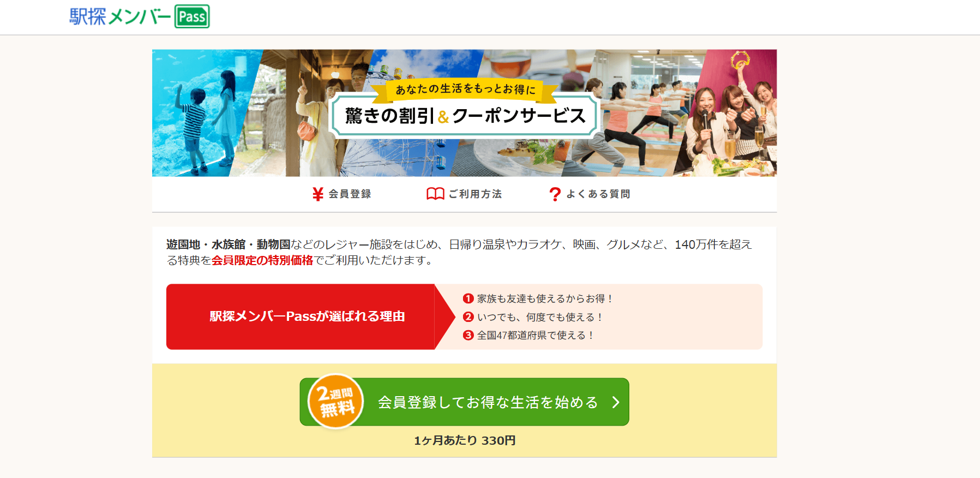This screenshot has width=980, height=478.
Task: Click the orange 2週間無料 badge
Action: [335, 402]
